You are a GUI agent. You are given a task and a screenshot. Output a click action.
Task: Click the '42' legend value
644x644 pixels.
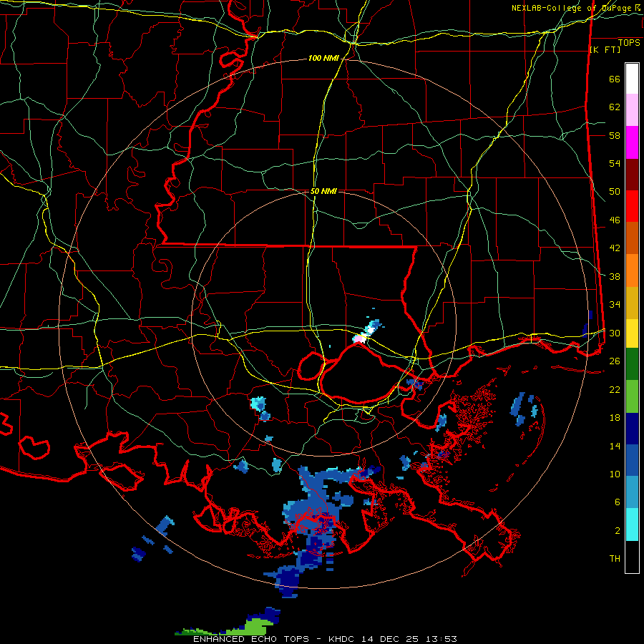tap(615, 248)
